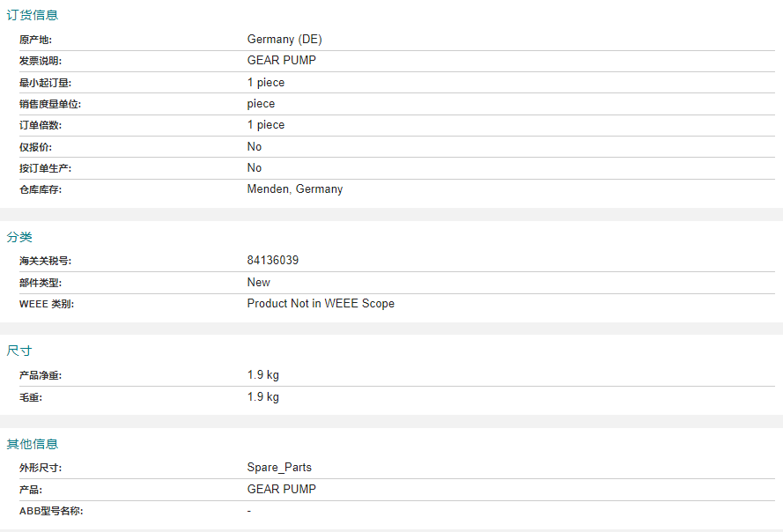
Task: Click the Product Not in WEEE Scope text
Action: 321,304
